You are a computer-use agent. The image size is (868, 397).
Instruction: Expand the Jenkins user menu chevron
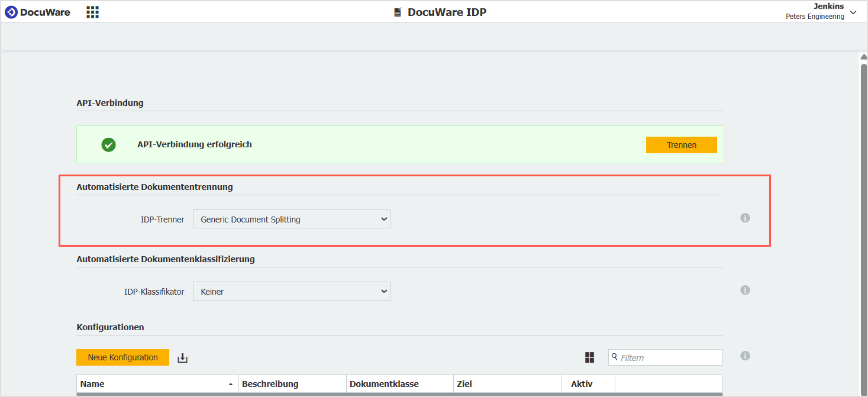click(853, 12)
